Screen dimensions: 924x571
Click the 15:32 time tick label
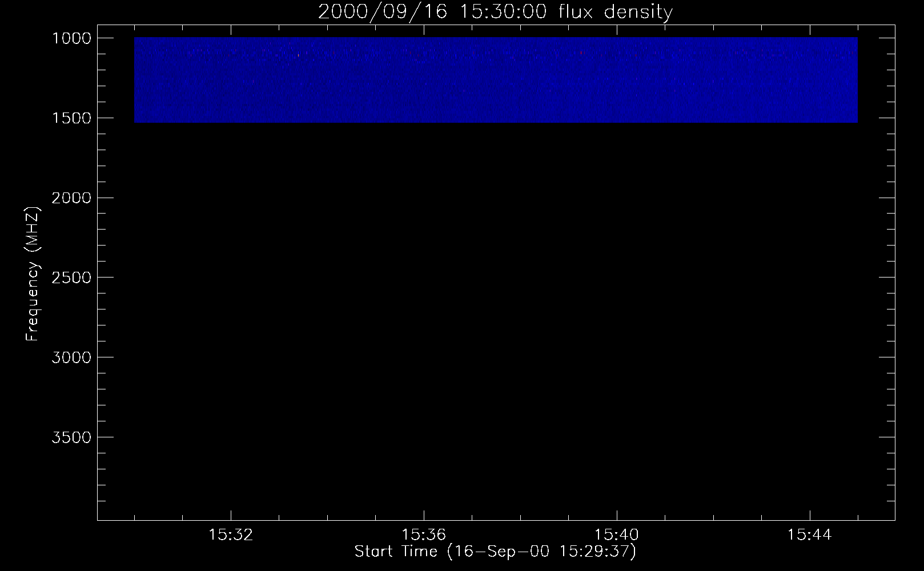[231, 535]
